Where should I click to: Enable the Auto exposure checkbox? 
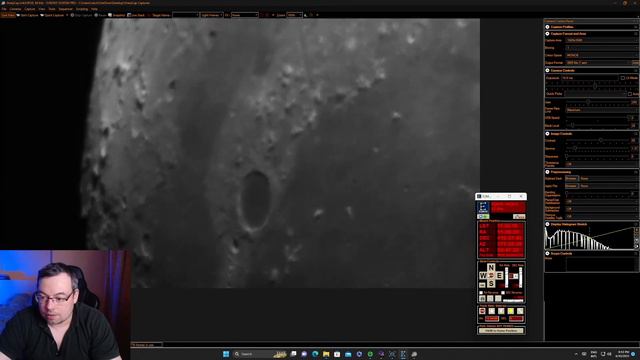point(630,94)
